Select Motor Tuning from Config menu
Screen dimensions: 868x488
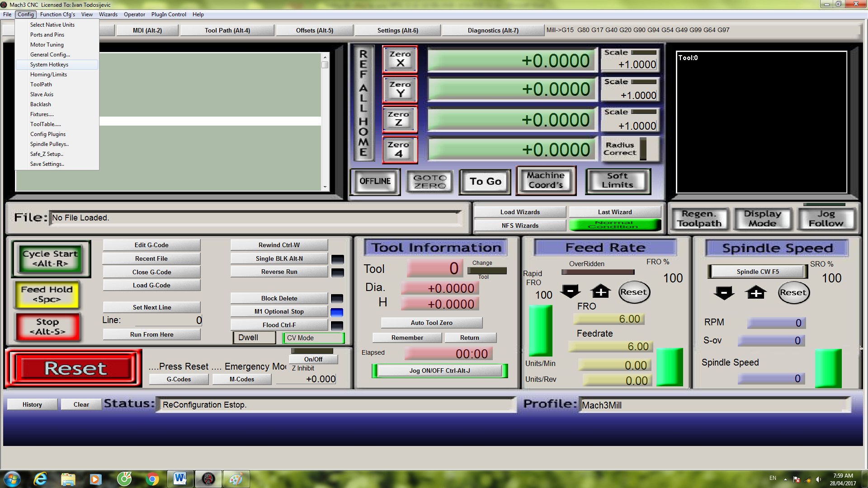tap(47, 45)
